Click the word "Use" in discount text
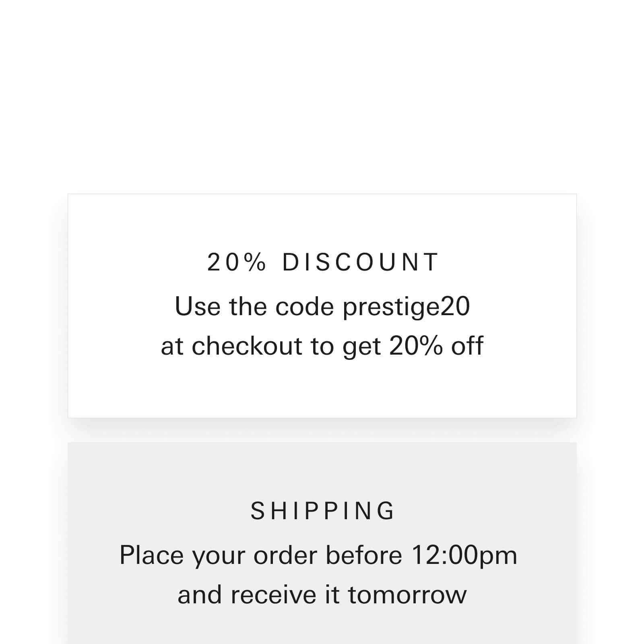Screen dimensions: 644x644 click(198, 307)
